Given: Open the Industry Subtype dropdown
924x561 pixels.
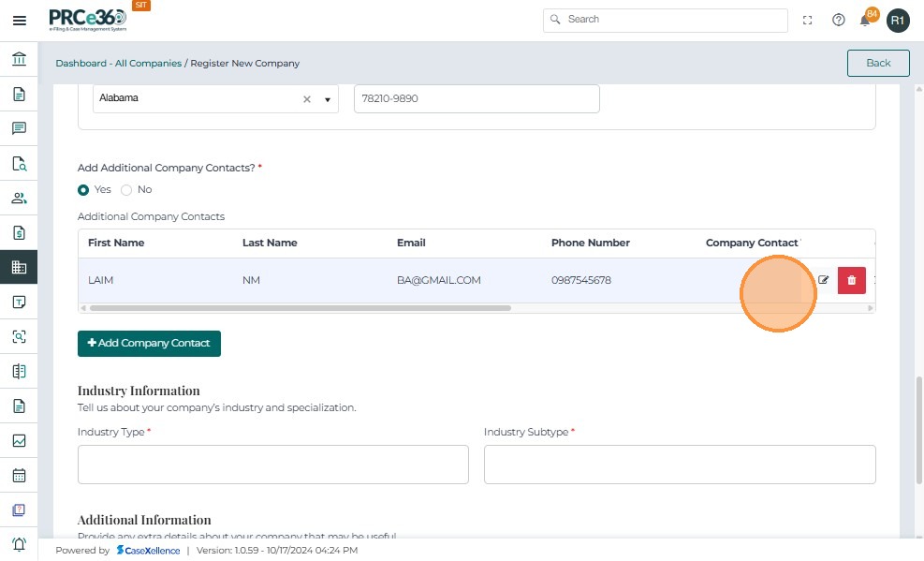Looking at the screenshot, I should 679,465.
